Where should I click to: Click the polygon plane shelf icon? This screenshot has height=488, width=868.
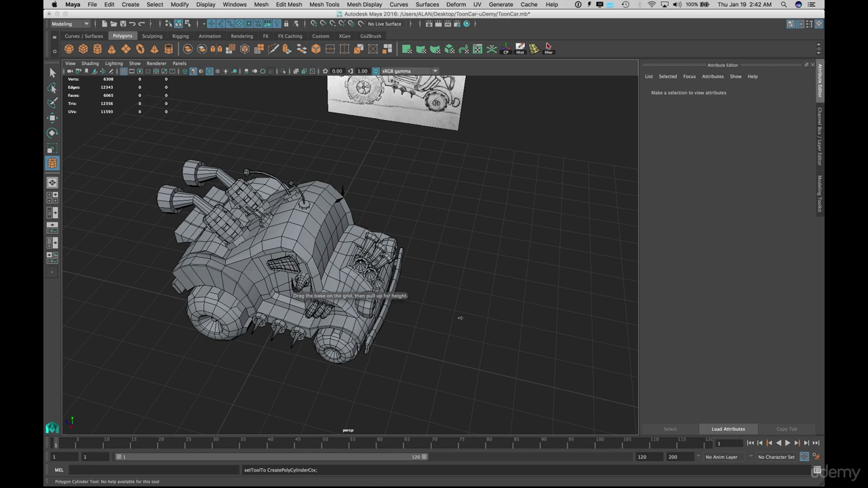pos(125,49)
